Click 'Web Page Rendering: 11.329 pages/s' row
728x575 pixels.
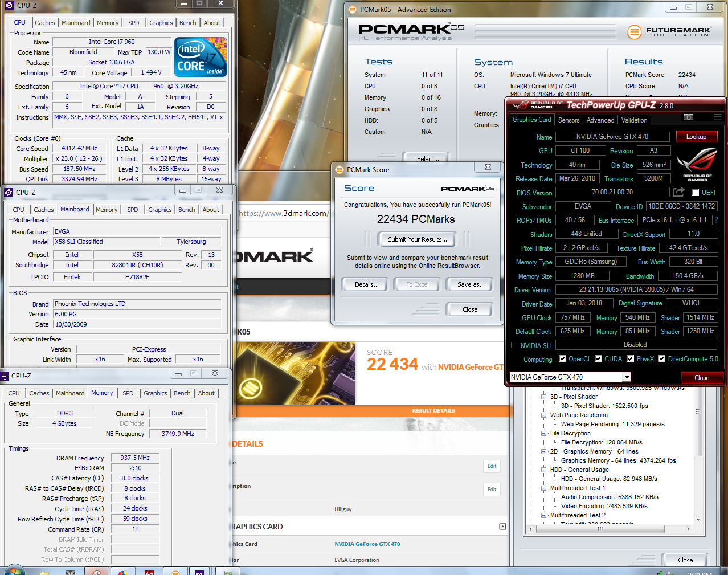coord(612,424)
